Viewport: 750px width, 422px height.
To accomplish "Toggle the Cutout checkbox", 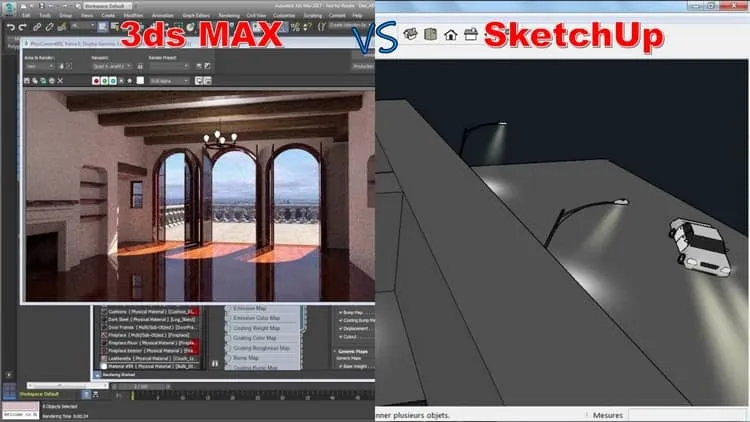I will coord(341,337).
